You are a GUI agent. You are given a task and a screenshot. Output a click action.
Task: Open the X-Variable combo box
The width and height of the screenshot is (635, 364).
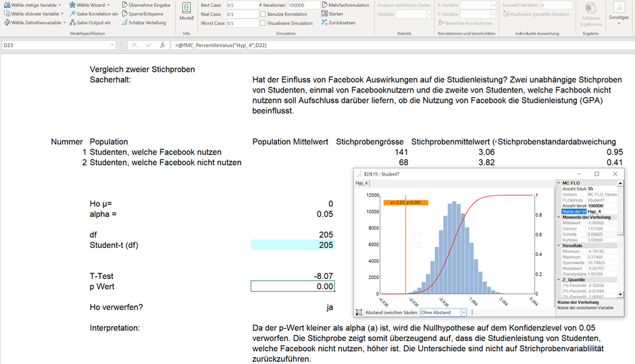pyautogui.click(x=478, y=5)
